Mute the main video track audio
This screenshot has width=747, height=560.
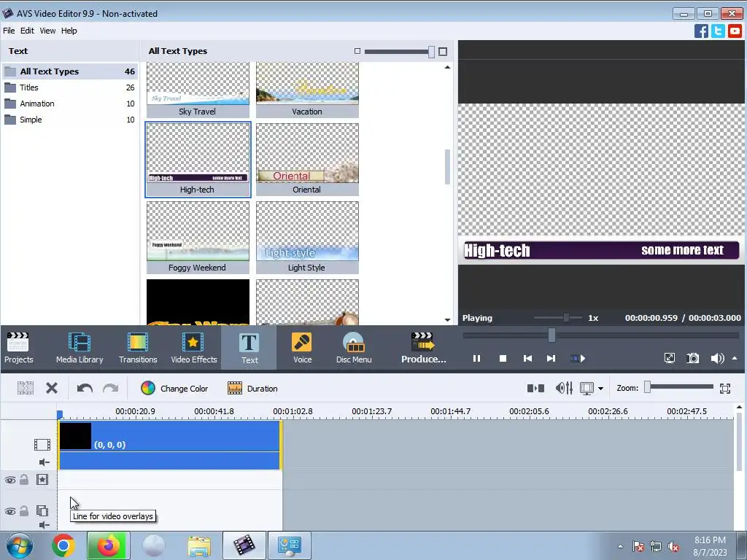(x=44, y=462)
